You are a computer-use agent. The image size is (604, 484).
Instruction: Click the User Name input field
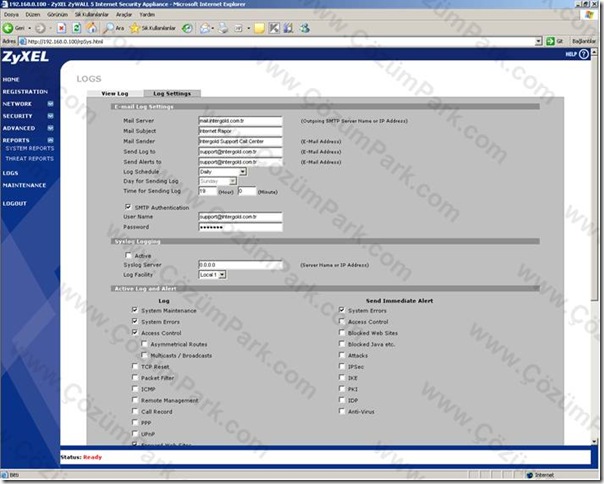pyautogui.click(x=240, y=217)
